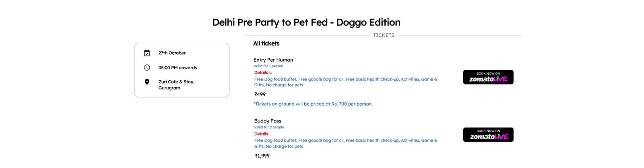
Task: Click the ₹1,999 price of Buddy Pass
Action: [262, 156]
